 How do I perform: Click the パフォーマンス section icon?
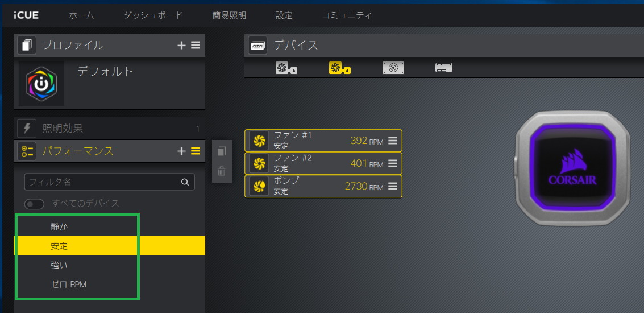(x=27, y=151)
